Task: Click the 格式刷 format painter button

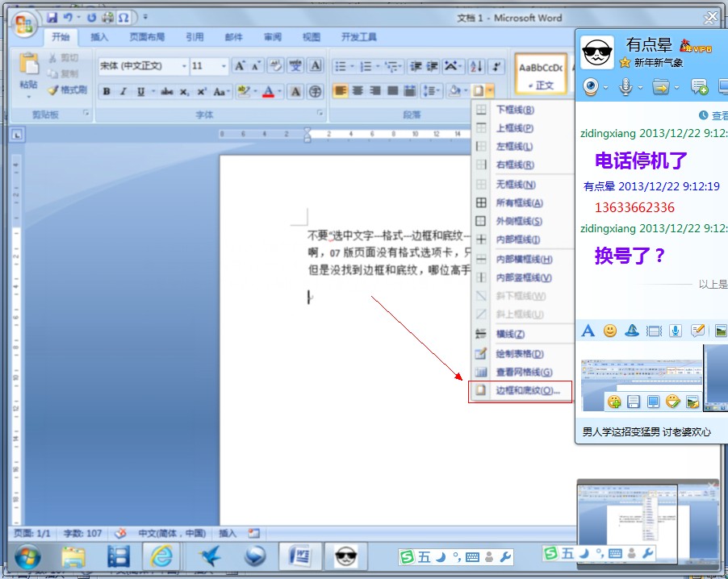Action: [x=68, y=90]
